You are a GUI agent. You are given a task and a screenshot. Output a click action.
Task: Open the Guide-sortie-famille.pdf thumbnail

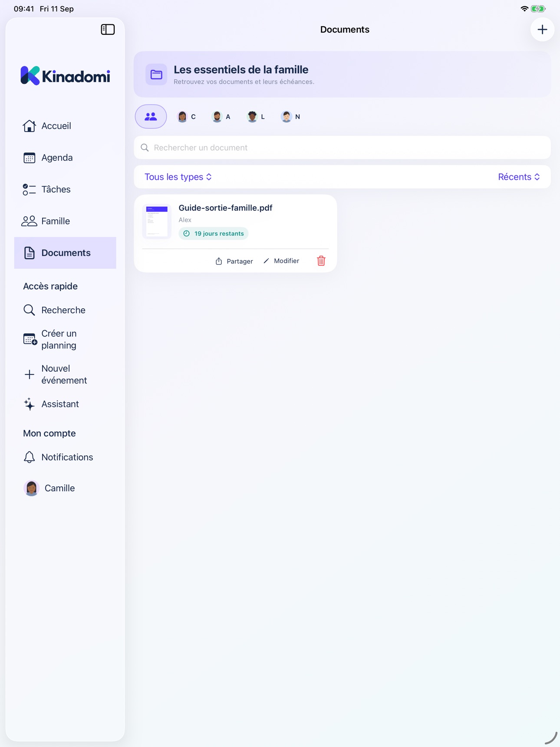pos(157,221)
